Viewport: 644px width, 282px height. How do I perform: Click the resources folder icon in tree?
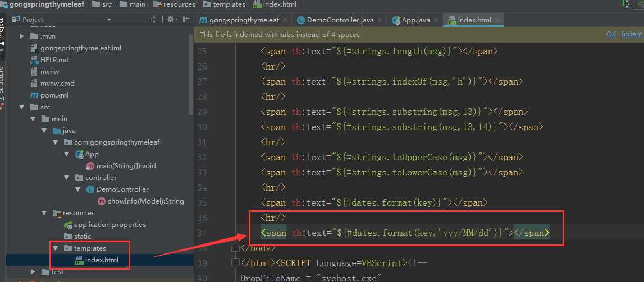57,213
